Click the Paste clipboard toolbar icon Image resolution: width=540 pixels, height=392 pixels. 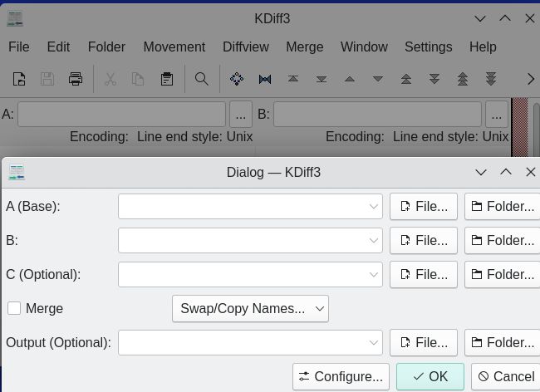point(167,79)
